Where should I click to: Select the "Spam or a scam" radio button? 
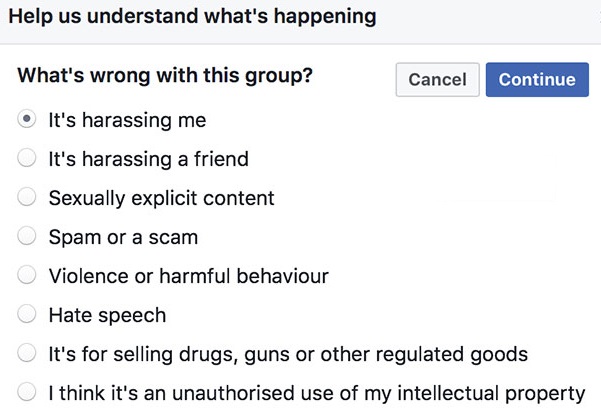tap(28, 237)
